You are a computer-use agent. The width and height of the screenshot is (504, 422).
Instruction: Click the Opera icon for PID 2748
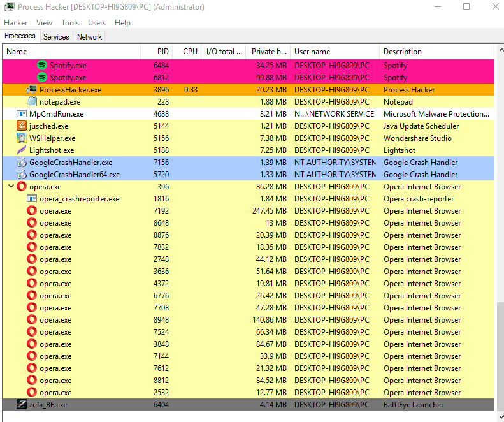coord(32,259)
